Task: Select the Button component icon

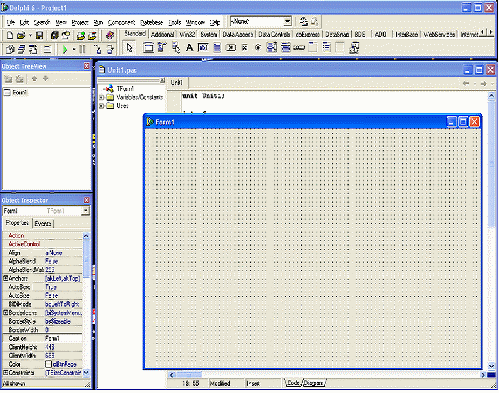Action: tap(231, 48)
